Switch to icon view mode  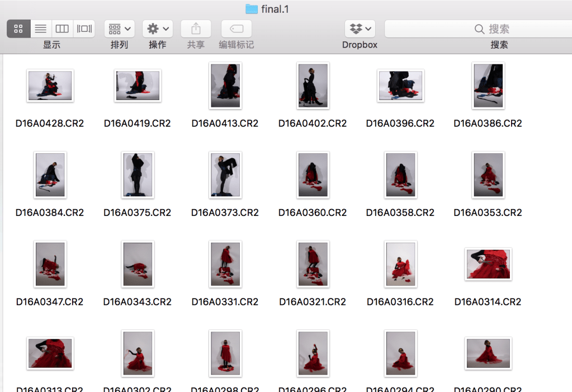click(18, 29)
